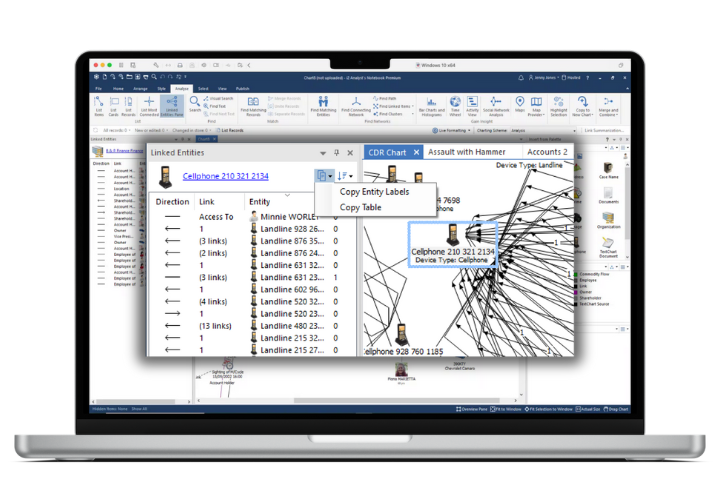The height and width of the screenshot is (500, 720).
Task: Open Visual Search
Action: (219, 98)
